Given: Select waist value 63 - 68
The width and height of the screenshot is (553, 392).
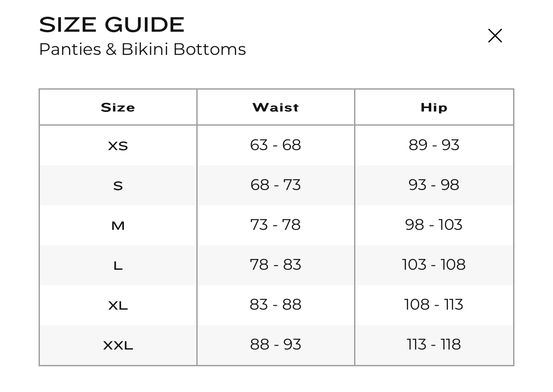Looking at the screenshot, I should (276, 145).
